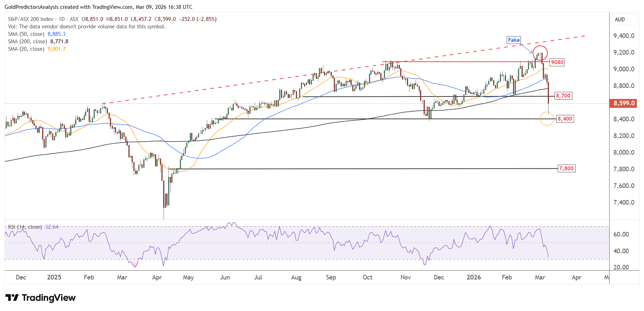Click the 9,400.00 price axis label
The image size is (644, 311).
624,36
